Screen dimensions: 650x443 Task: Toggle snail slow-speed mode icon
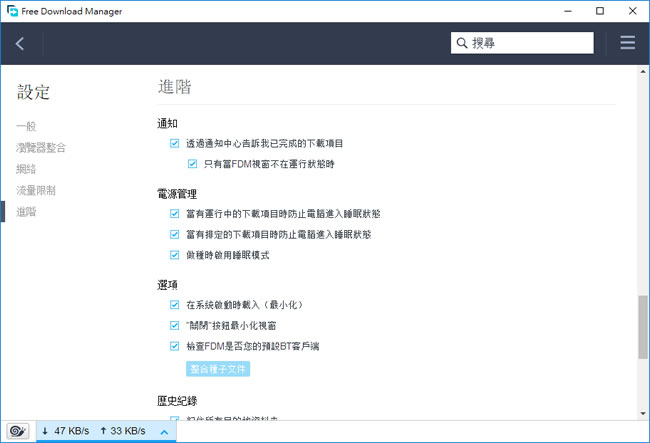(x=18, y=431)
